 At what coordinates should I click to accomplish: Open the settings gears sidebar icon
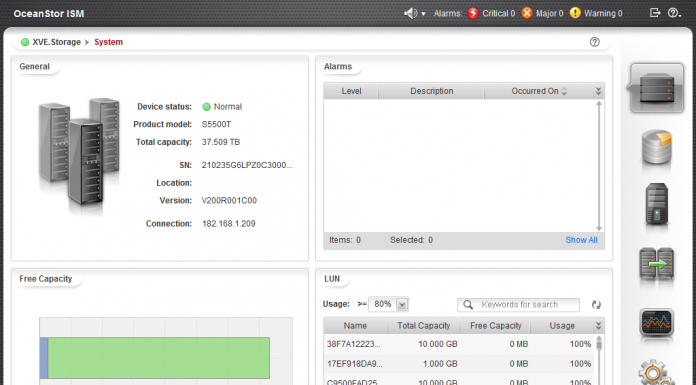[656, 373]
